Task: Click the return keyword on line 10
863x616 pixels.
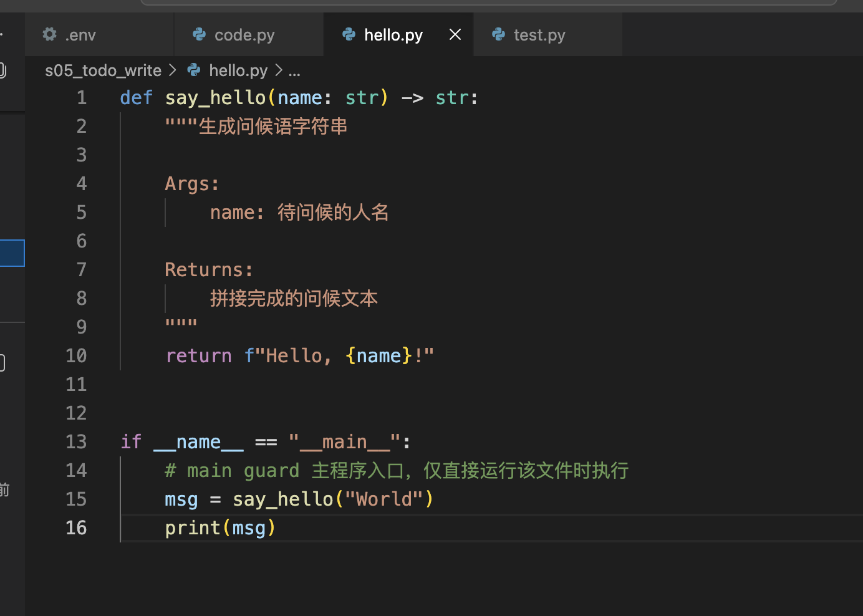Action: point(198,356)
